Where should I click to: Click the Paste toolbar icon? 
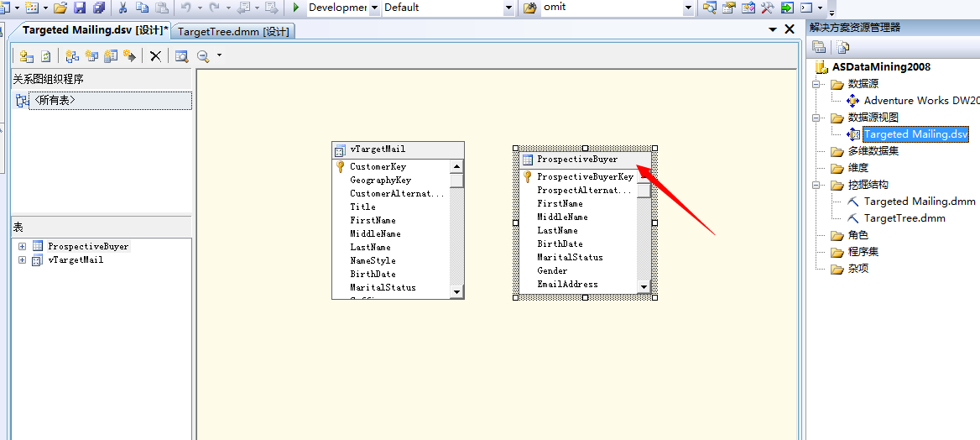(162, 8)
